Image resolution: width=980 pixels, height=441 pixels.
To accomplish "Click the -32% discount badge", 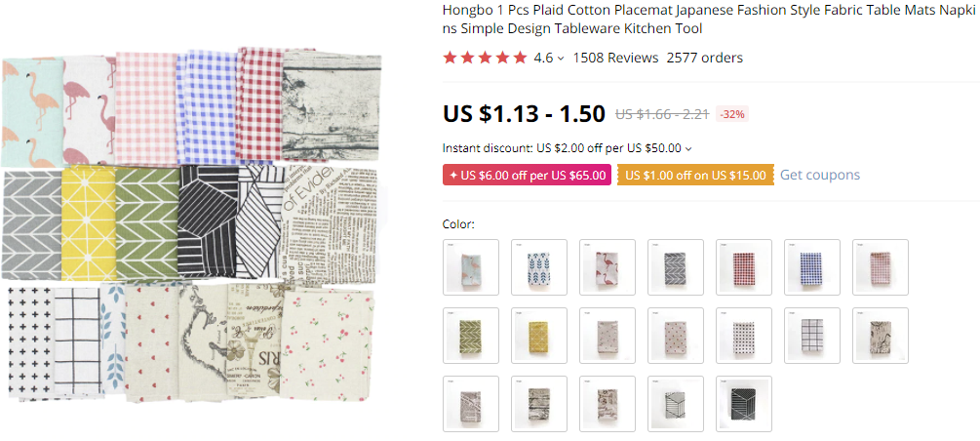I will [732, 114].
